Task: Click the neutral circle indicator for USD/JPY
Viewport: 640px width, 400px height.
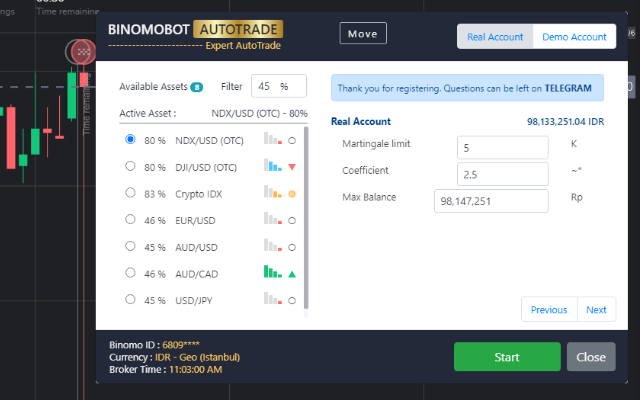Action: click(292, 301)
